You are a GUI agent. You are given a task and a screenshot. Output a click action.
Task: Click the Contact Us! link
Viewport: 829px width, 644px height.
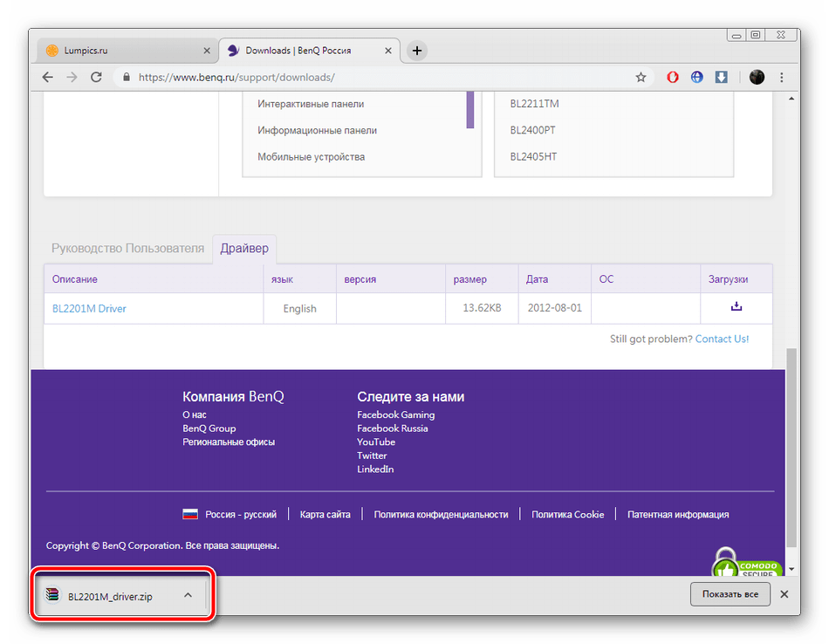722,339
